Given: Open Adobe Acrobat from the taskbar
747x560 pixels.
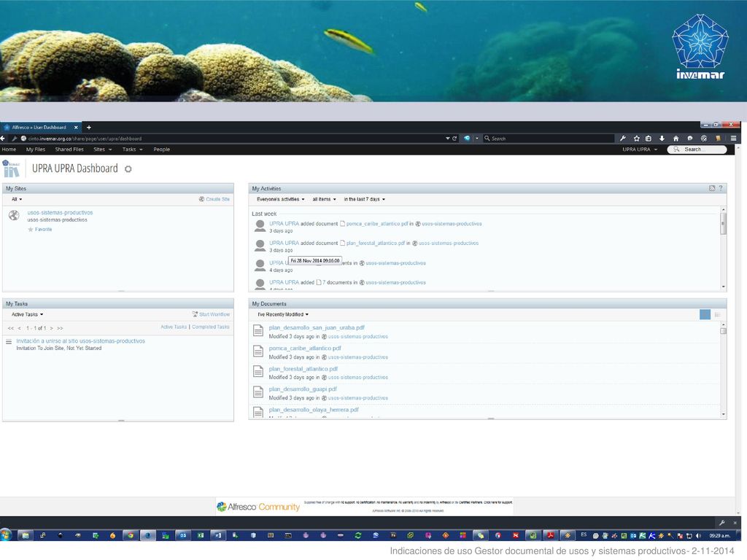Looking at the screenshot, I should pos(550,535).
